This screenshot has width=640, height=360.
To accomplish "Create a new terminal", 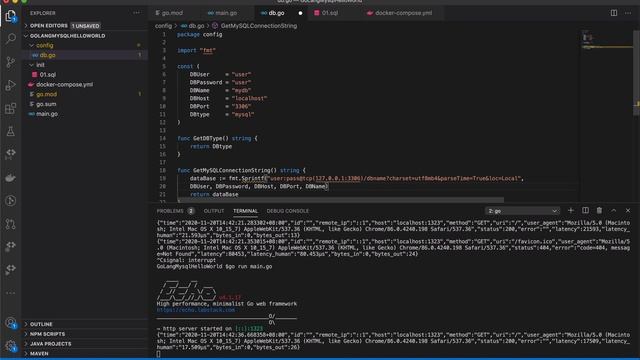I will click(x=571, y=211).
